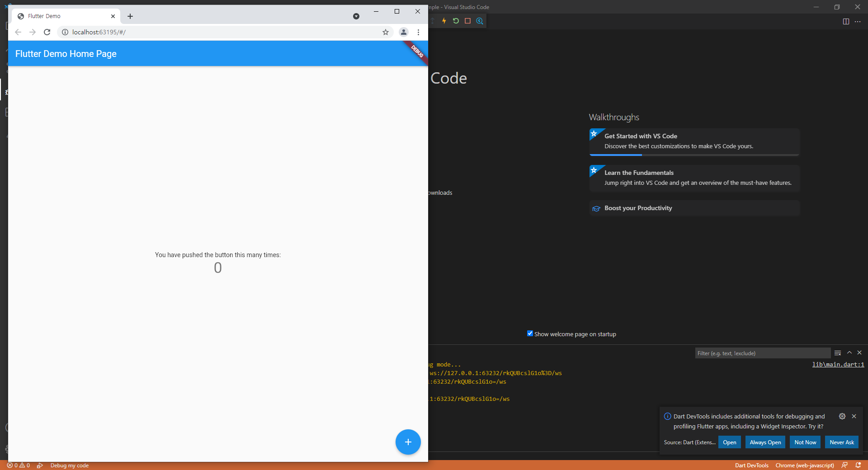
Task: Click Dart DevTools in the status bar
Action: [x=751, y=465]
